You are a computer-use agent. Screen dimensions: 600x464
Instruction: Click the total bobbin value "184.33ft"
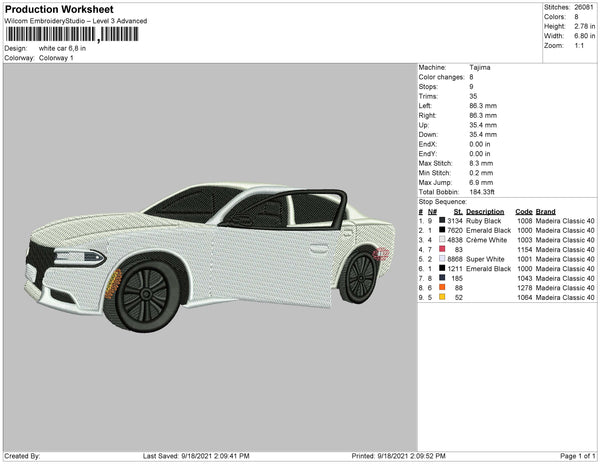pyautogui.click(x=482, y=192)
